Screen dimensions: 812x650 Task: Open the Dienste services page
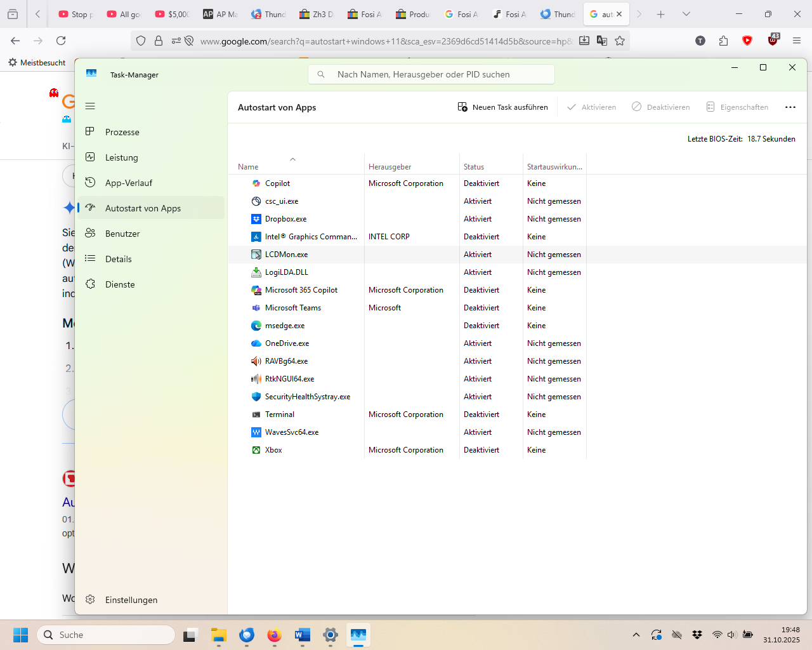point(120,284)
